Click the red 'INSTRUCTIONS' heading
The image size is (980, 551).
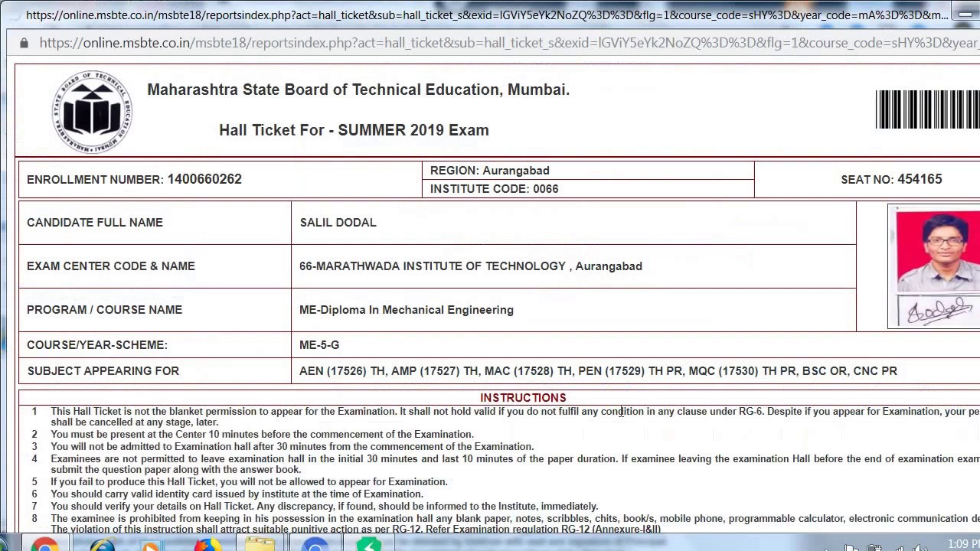[x=523, y=398]
